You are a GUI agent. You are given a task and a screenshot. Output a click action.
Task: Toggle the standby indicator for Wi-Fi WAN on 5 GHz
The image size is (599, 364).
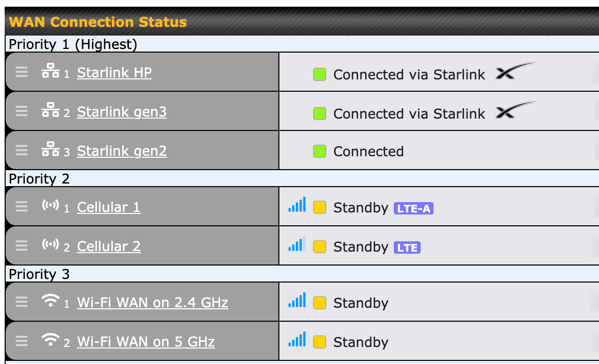click(x=320, y=341)
